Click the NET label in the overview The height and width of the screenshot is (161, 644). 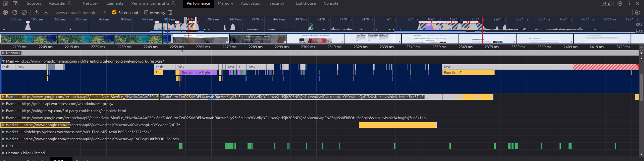639,32
